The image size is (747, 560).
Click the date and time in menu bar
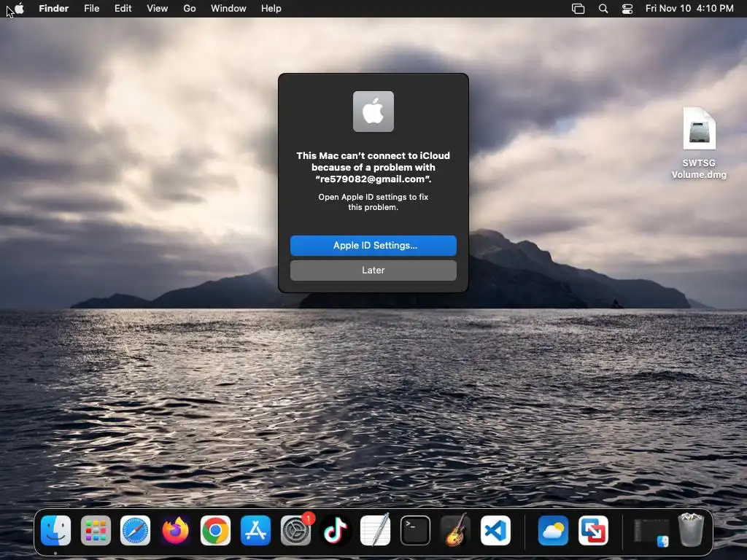click(689, 9)
